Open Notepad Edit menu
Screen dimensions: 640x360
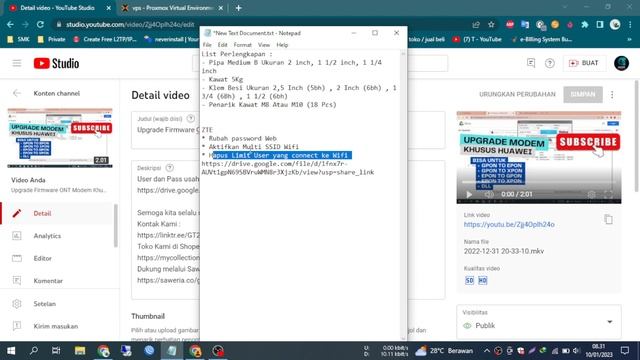pyautogui.click(x=222, y=45)
